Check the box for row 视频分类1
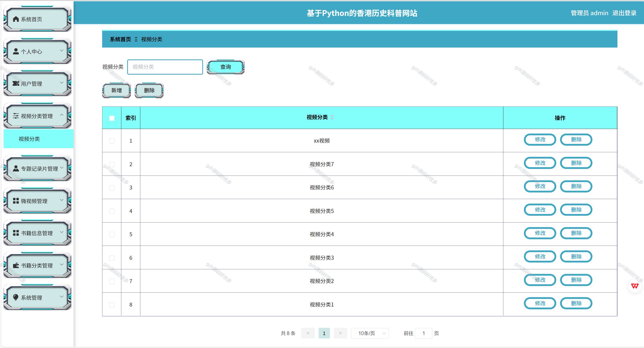Screen dimensions: 644x348 (112, 305)
